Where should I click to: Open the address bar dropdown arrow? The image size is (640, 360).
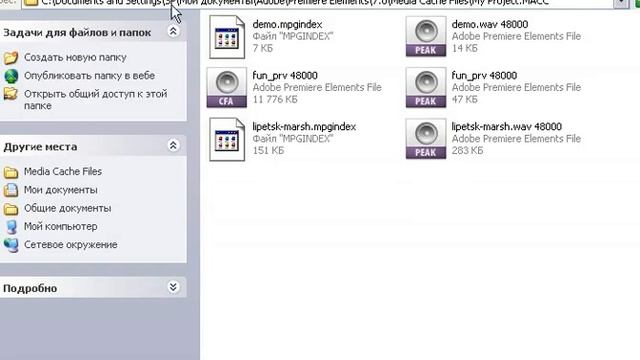[621, 3]
